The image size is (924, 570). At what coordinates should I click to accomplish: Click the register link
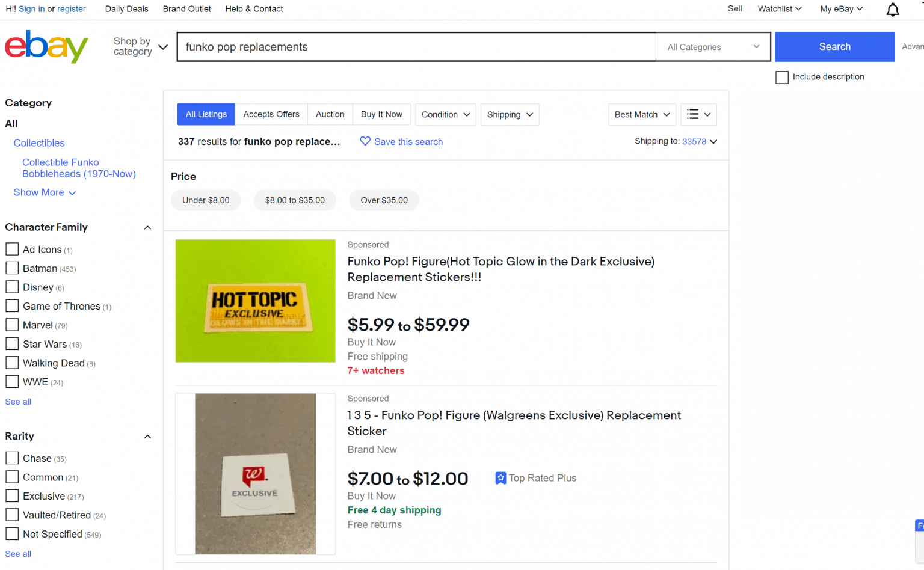tap(72, 9)
